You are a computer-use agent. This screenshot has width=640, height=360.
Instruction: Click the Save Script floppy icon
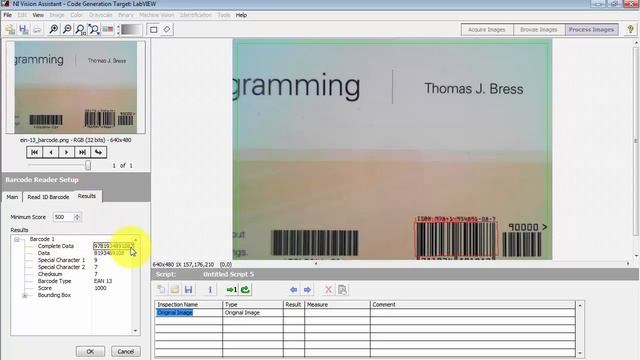tap(188, 289)
